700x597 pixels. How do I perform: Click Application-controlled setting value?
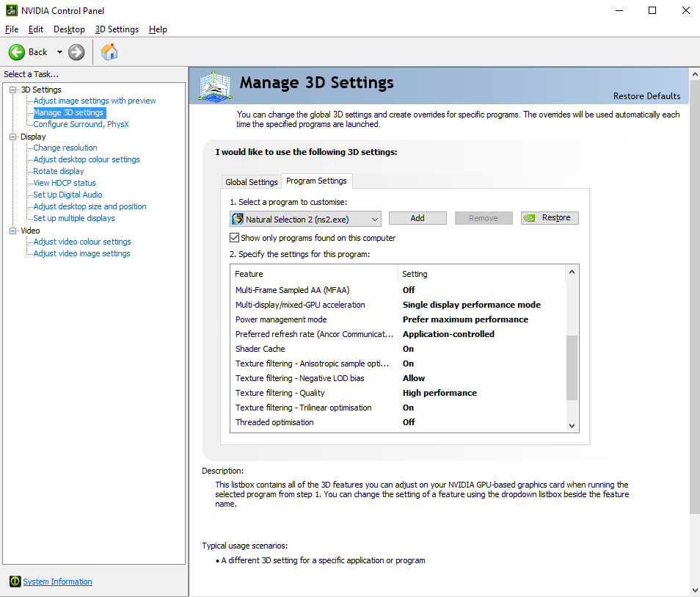[x=448, y=334]
